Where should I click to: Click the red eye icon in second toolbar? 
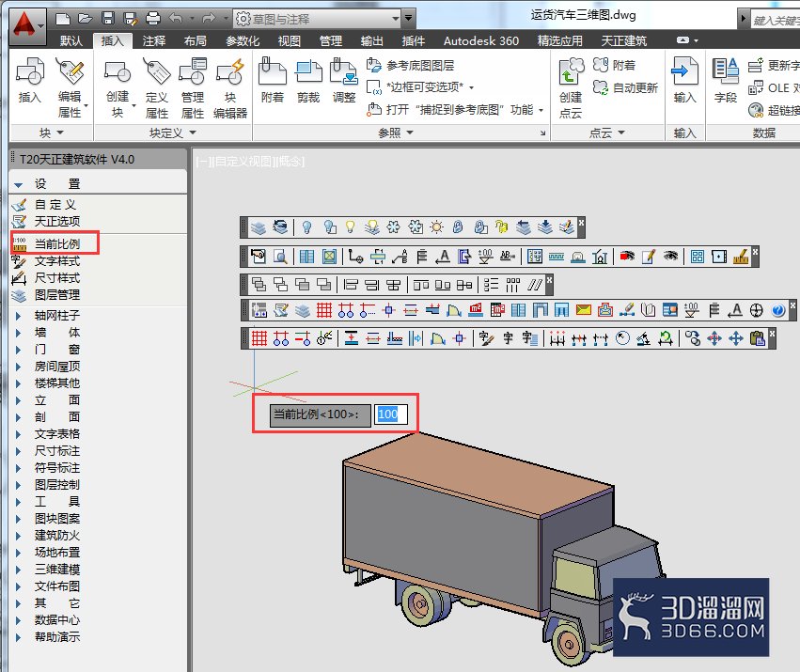pos(627,257)
